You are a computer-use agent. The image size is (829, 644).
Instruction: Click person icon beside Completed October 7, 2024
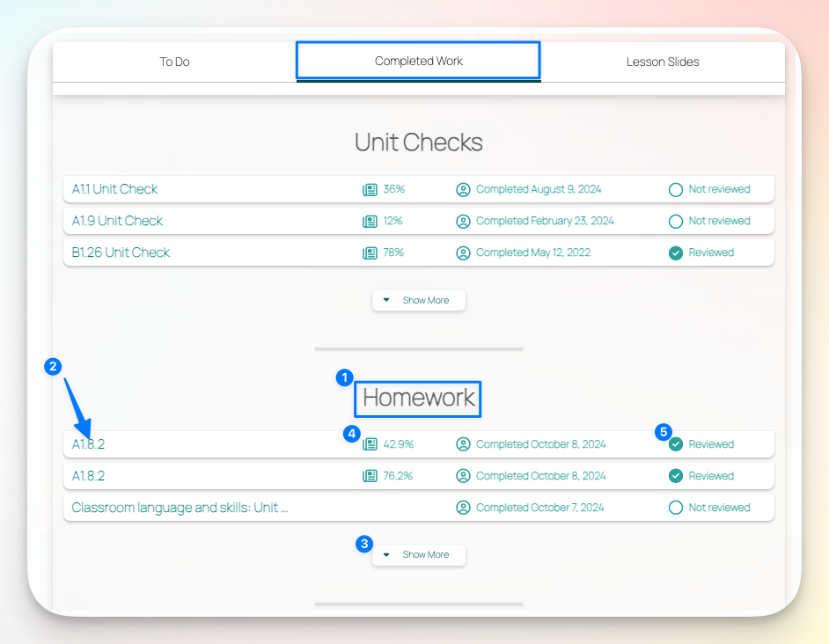pyautogui.click(x=464, y=508)
